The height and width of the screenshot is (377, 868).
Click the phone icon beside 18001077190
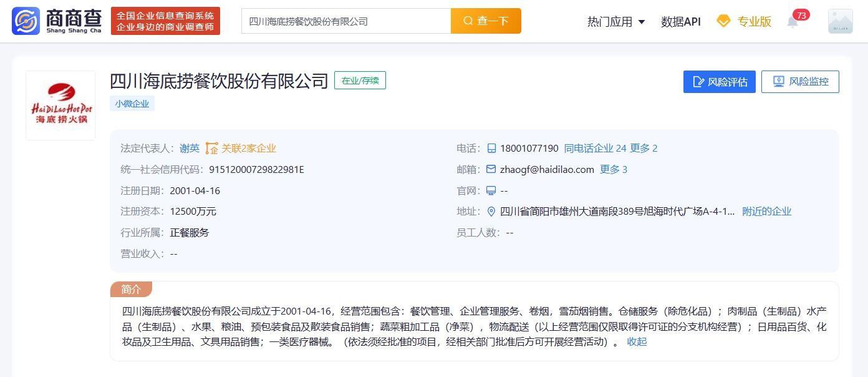click(x=492, y=149)
